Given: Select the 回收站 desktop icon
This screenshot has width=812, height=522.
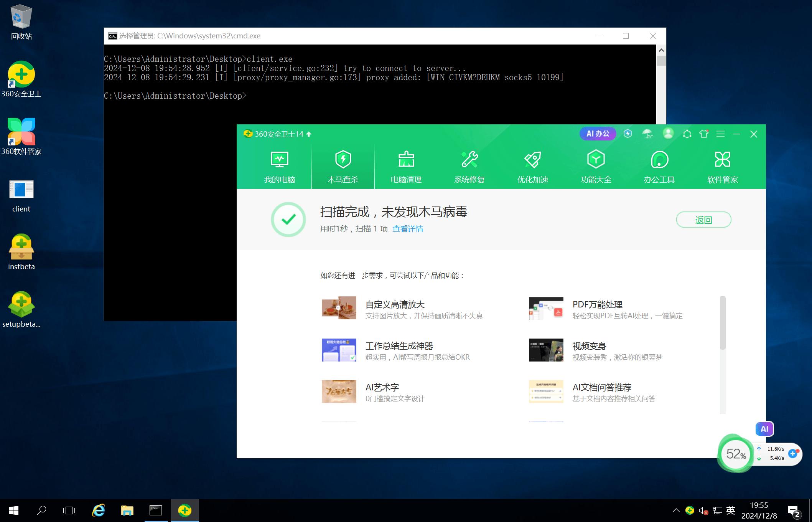Looking at the screenshot, I should pos(21,22).
